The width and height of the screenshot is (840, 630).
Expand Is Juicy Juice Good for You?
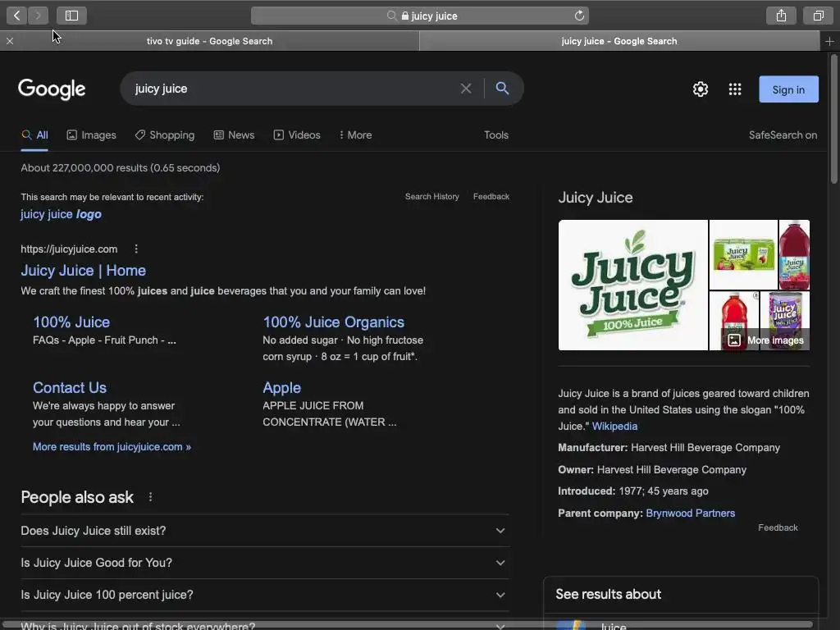(x=265, y=563)
